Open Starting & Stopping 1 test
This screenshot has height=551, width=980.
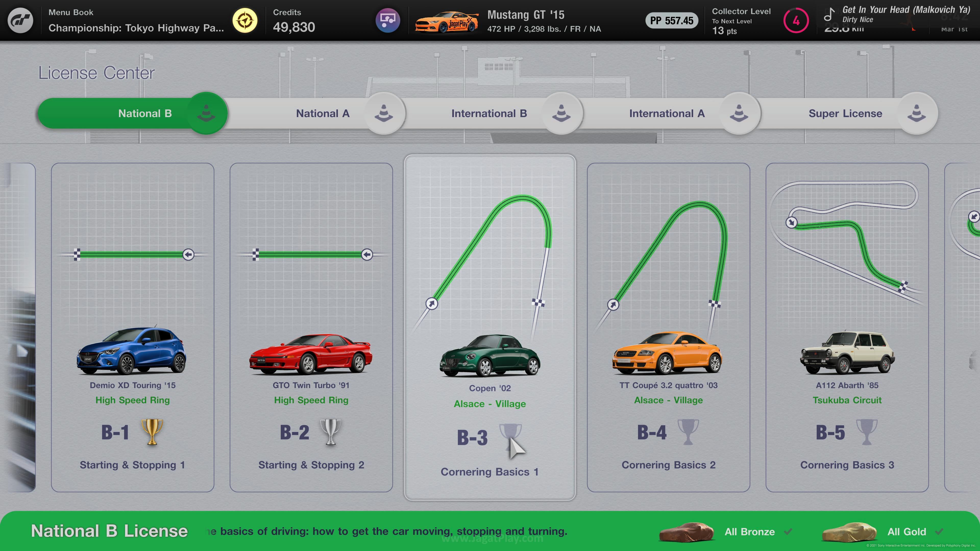click(132, 327)
